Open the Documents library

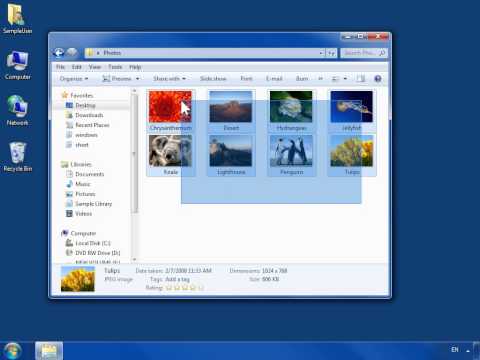89,174
